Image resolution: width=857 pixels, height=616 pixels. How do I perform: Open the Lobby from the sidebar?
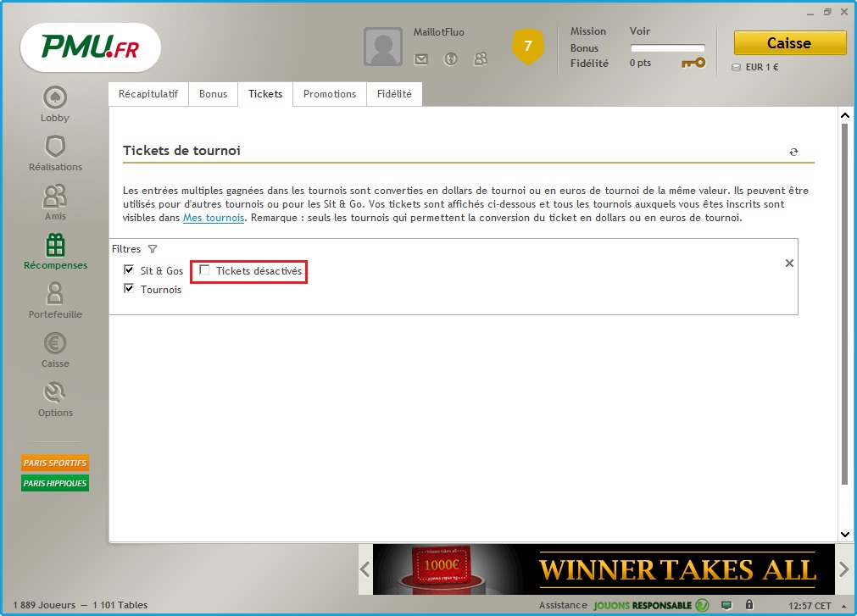click(54, 103)
